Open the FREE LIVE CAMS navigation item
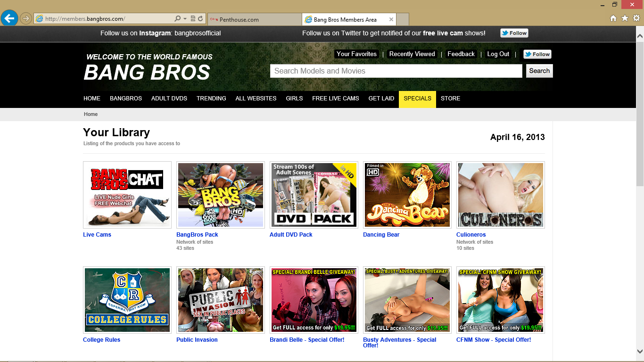This screenshot has width=644, height=362. click(336, 99)
